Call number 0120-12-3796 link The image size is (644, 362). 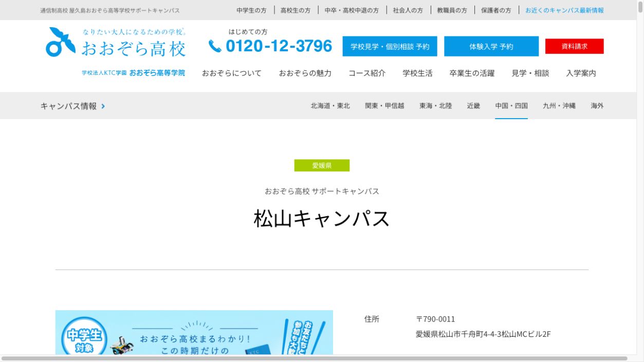[279, 46]
